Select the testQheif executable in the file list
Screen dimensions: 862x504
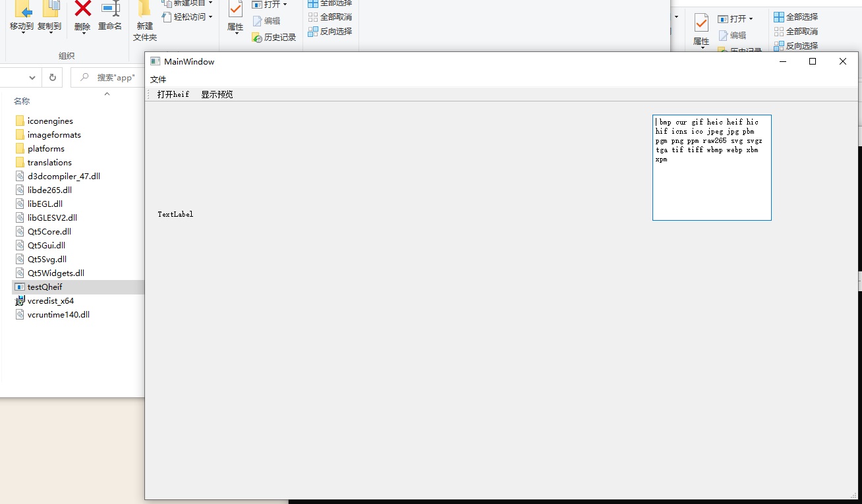46,287
